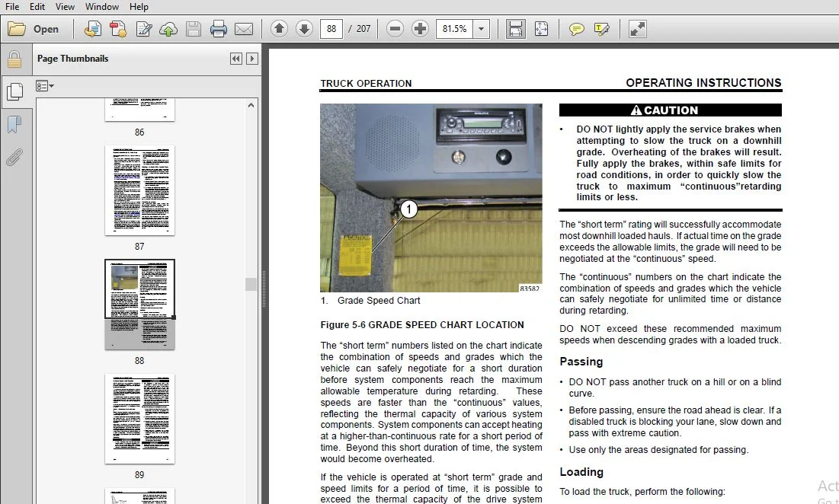Select the page 88 thumbnail

tap(139, 305)
